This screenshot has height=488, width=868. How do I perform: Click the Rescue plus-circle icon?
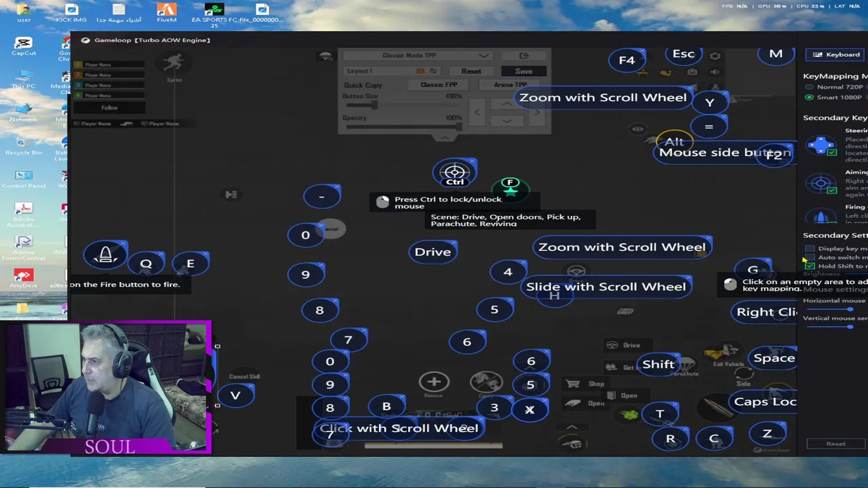pos(434,382)
